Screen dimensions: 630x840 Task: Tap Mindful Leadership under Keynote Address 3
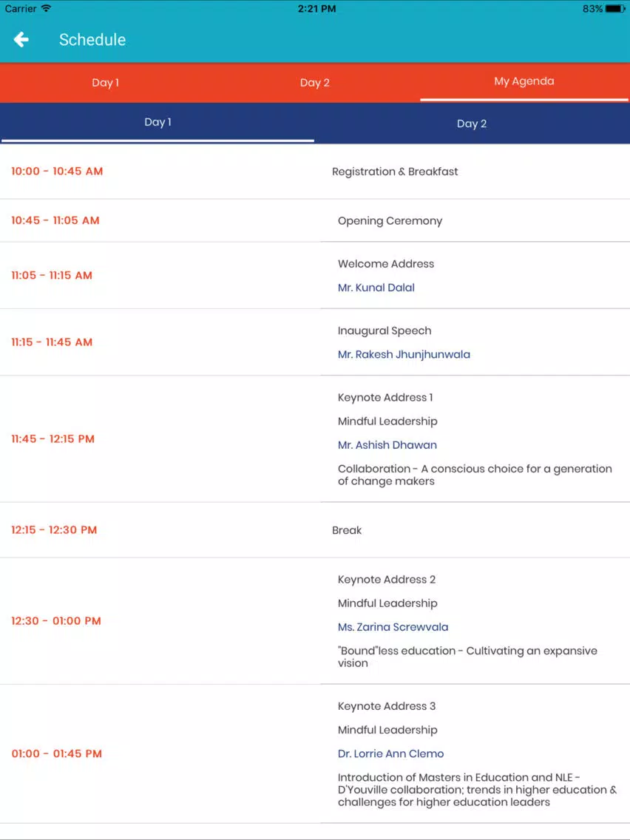pyautogui.click(x=387, y=730)
